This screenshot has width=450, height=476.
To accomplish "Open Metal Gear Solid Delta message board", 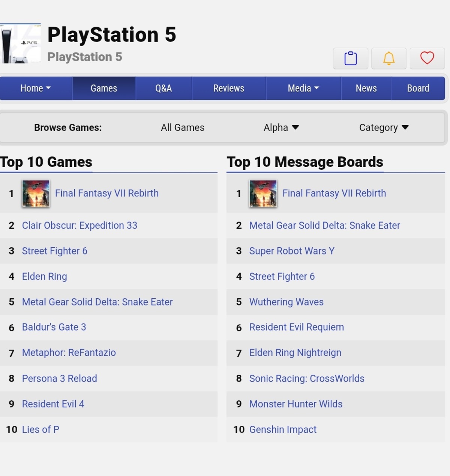I will click(325, 226).
